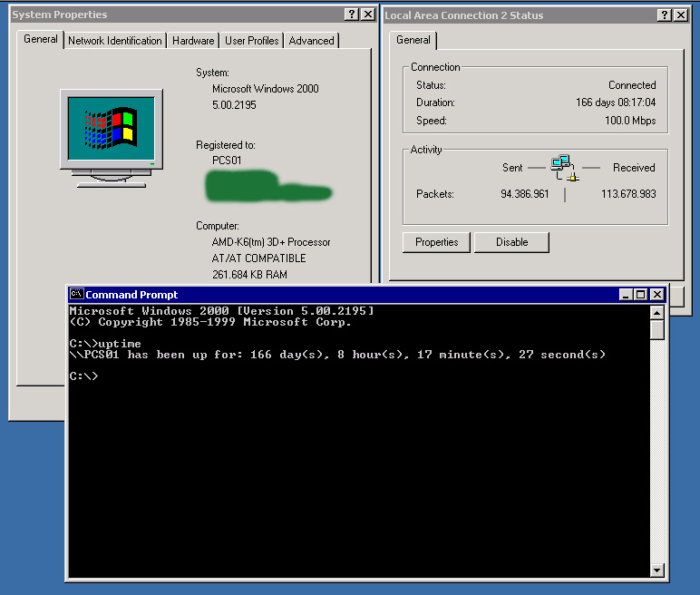Viewport: 700px width, 595px height.
Task: Click the Copyright 1985-1999 Microsoft Corp. line
Action: click(x=210, y=322)
